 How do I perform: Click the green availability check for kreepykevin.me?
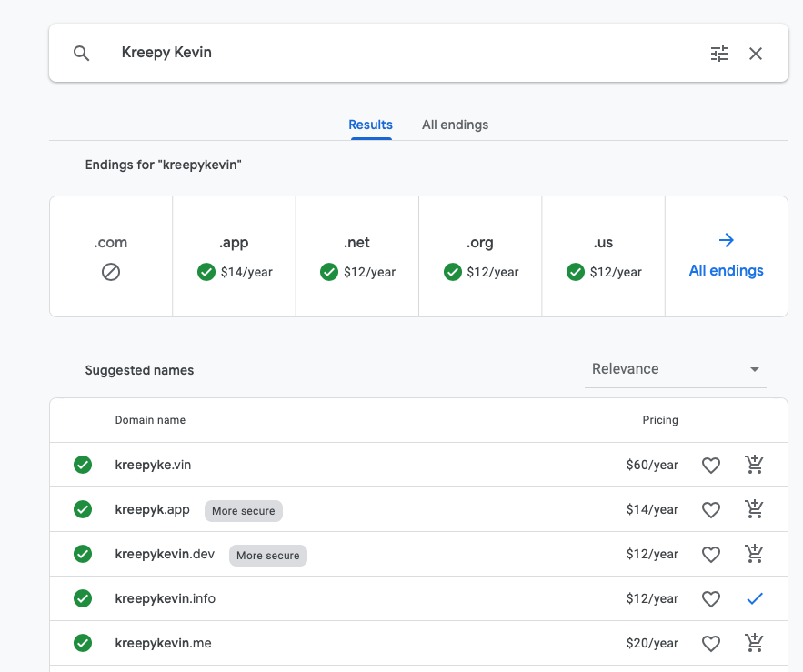(83, 643)
